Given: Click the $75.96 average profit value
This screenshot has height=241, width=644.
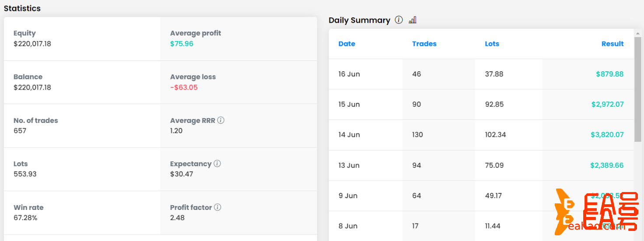Looking at the screenshot, I should click(x=182, y=44).
